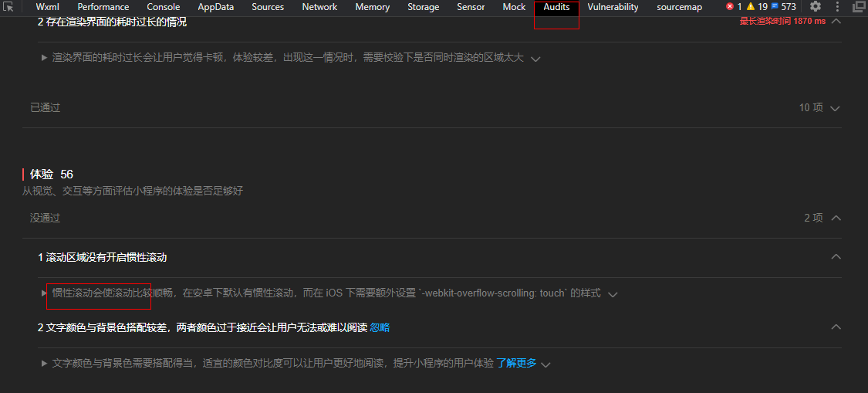Switch to the sourcemap tab
Image resolution: width=868 pixels, height=393 pixels.
click(x=679, y=7)
